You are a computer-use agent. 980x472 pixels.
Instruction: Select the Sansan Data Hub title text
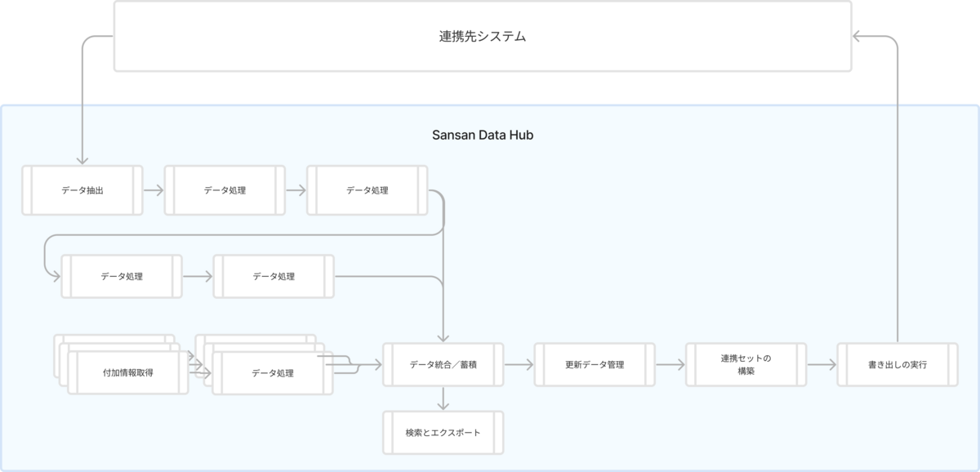483,135
